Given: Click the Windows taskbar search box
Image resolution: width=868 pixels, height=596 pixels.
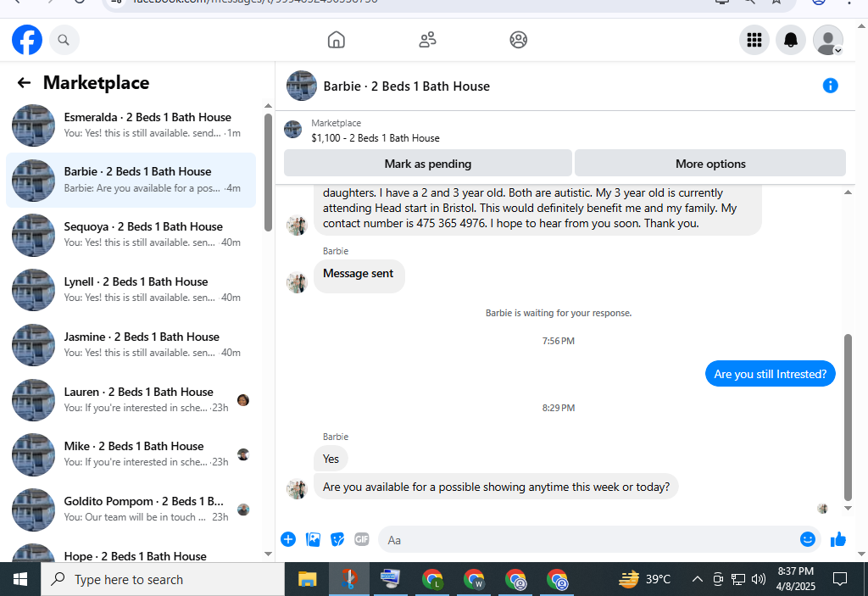Looking at the screenshot, I should [163, 579].
